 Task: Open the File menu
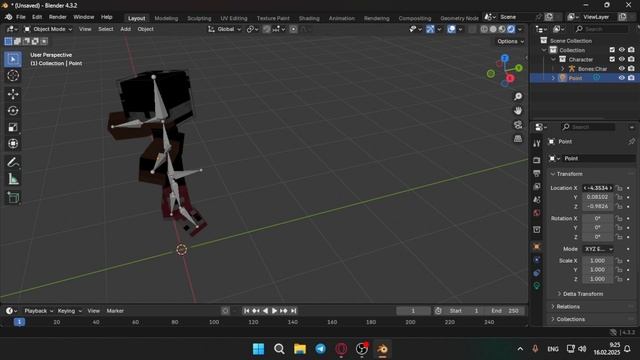tap(21, 17)
